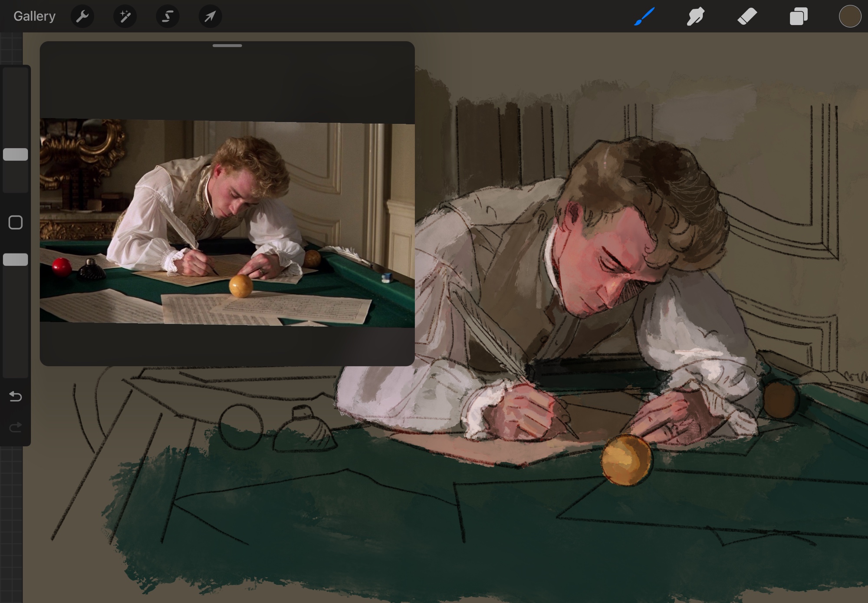Select the Transform arrow tool
This screenshot has height=603, width=868.
(x=210, y=16)
